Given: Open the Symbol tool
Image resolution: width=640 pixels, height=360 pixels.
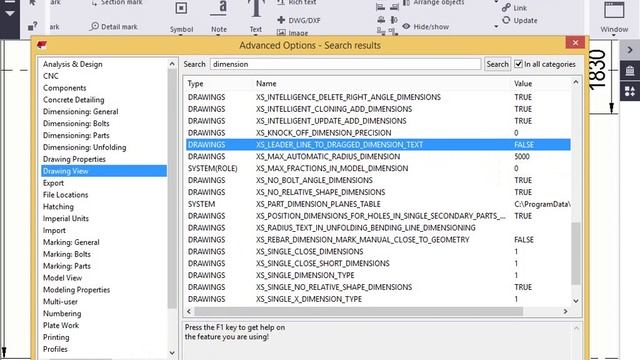Looking at the screenshot, I should coord(181,16).
